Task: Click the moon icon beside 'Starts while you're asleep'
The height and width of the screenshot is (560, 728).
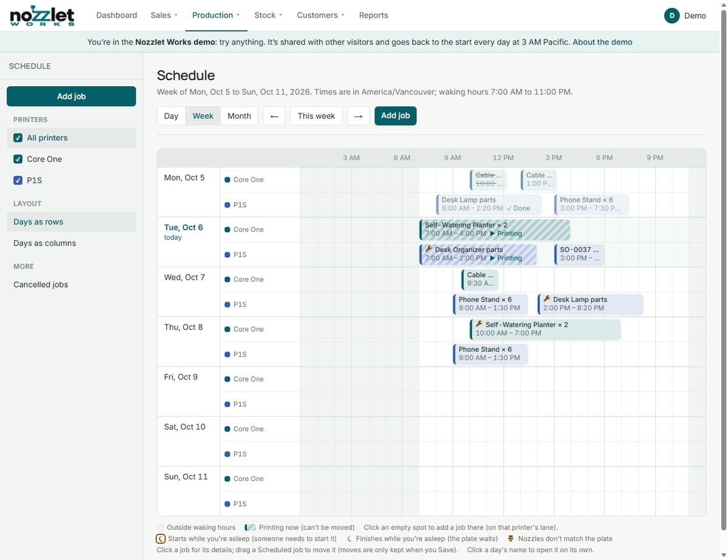Action: [161, 539]
